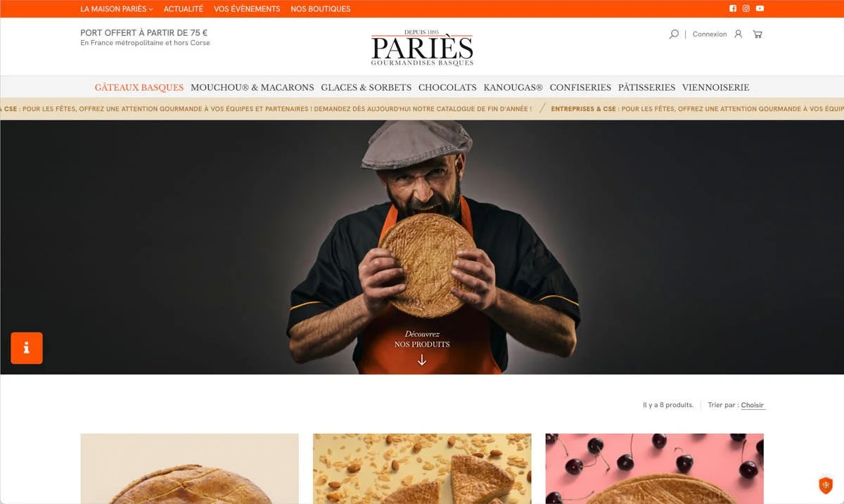Open the Viennoiserie category
The height and width of the screenshot is (504, 844).
pos(715,87)
